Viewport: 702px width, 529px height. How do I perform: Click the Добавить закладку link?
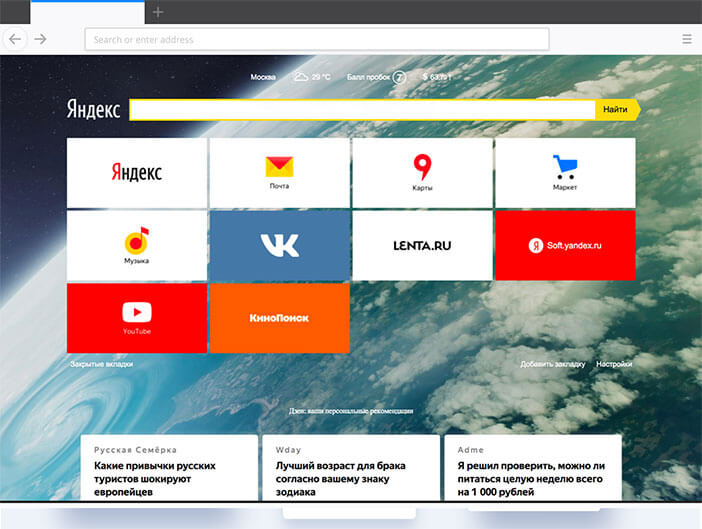tap(553, 364)
